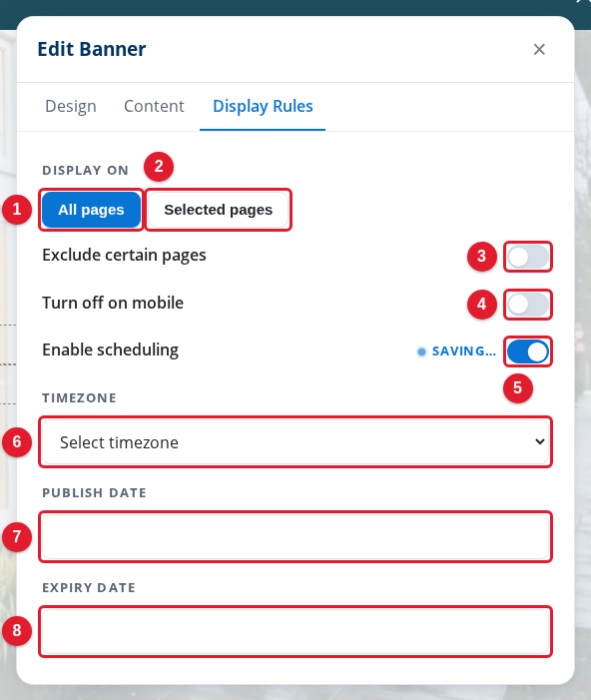Choose the All pages option
This screenshot has width=591, height=700.
tap(91, 210)
